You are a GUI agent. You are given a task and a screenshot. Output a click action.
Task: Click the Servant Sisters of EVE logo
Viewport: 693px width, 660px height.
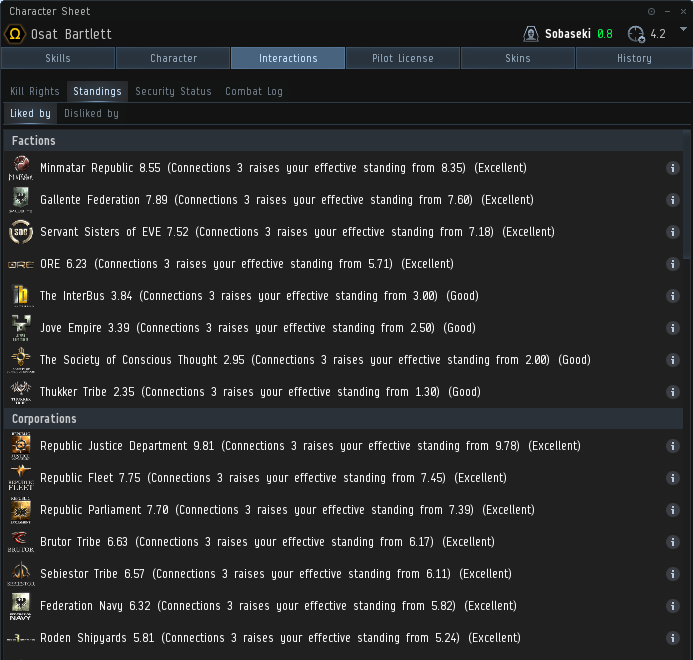click(x=21, y=232)
